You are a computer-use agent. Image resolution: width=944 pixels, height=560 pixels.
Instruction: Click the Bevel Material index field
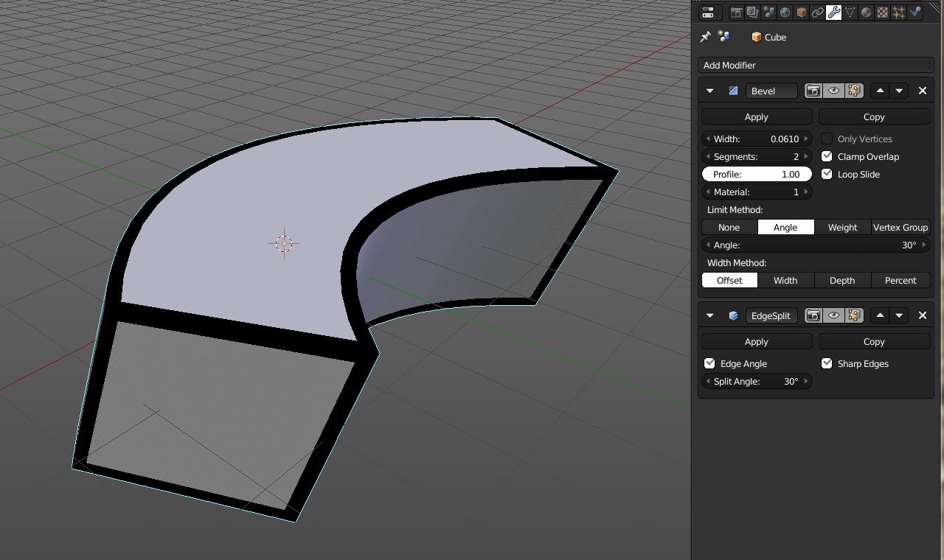[757, 192]
